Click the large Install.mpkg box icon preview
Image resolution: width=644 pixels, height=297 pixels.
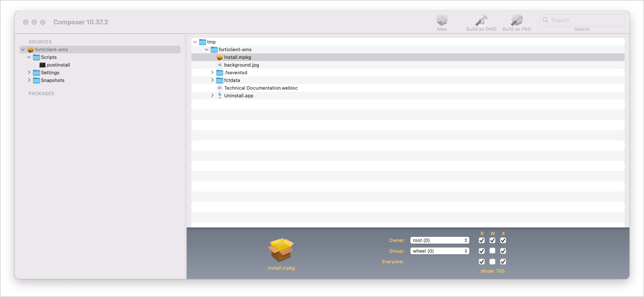pyautogui.click(x=281, y=250)
